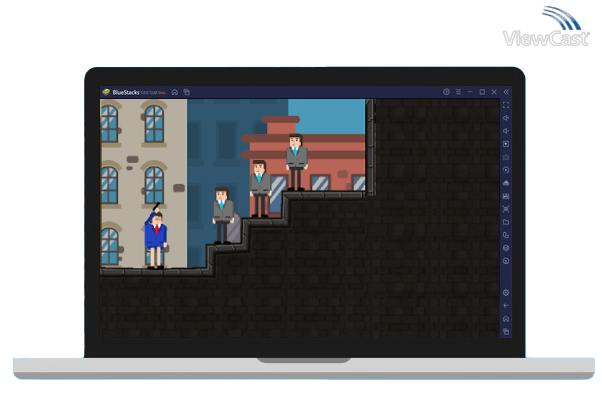Decrease volume using lower speaker icon
The height and width of the screenshot is (414, 602).
(x=506, y=131)
